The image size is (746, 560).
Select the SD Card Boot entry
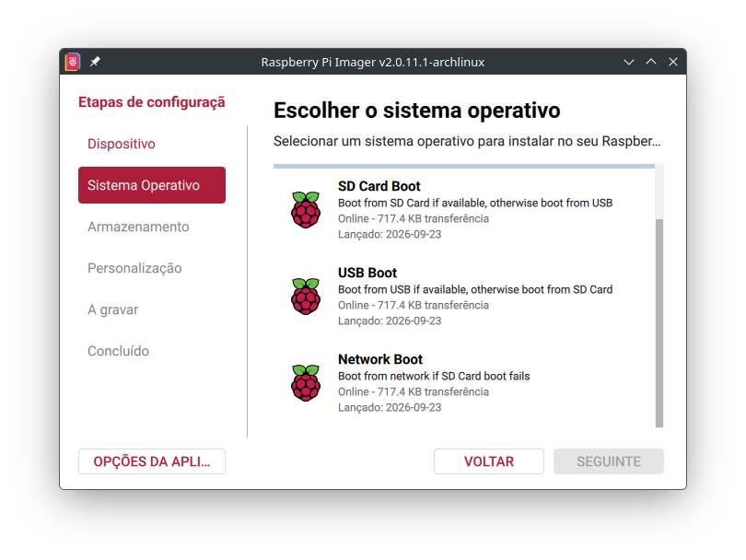coord(464,210)
